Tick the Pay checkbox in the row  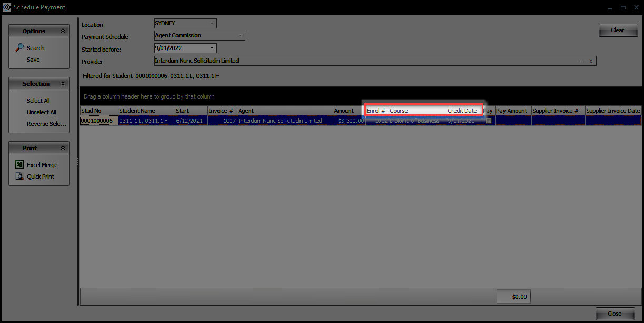pos(489,121)
